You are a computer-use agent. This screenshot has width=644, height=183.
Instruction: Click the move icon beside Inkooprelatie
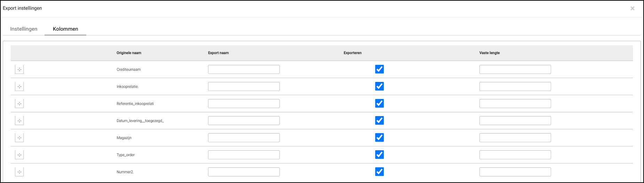pyautogui.click(x=19, y=86)
